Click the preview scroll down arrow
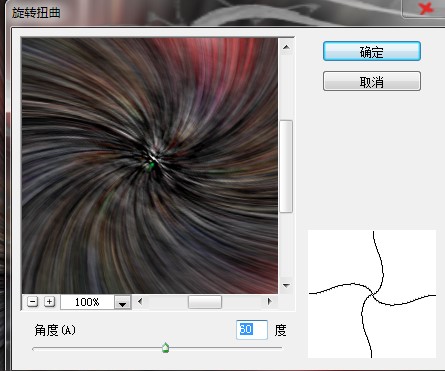The image size is (445, 371). (x=286, y=286)
